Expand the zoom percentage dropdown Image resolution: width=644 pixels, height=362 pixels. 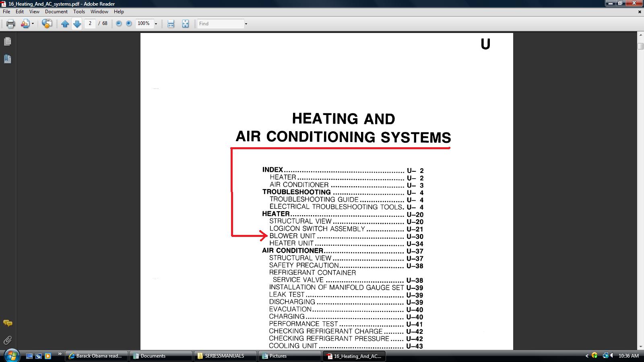tap(156, 24)
